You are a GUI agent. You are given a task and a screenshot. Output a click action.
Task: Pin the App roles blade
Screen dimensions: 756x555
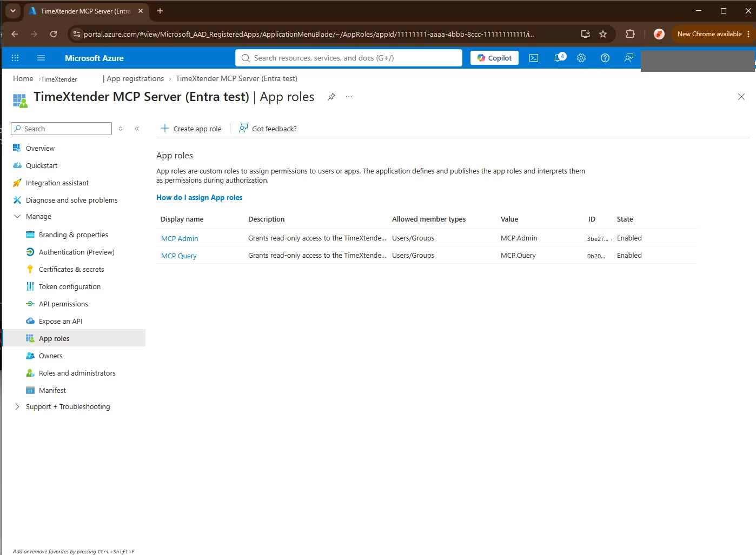[x=331, y=97]
